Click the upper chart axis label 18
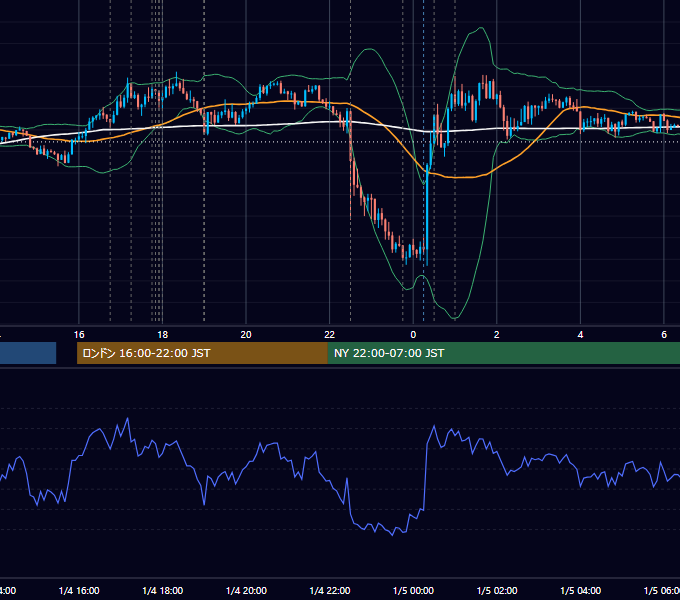The height and width of the screenshot is (600, 680). pyautogui.click(x=163, y=335)
